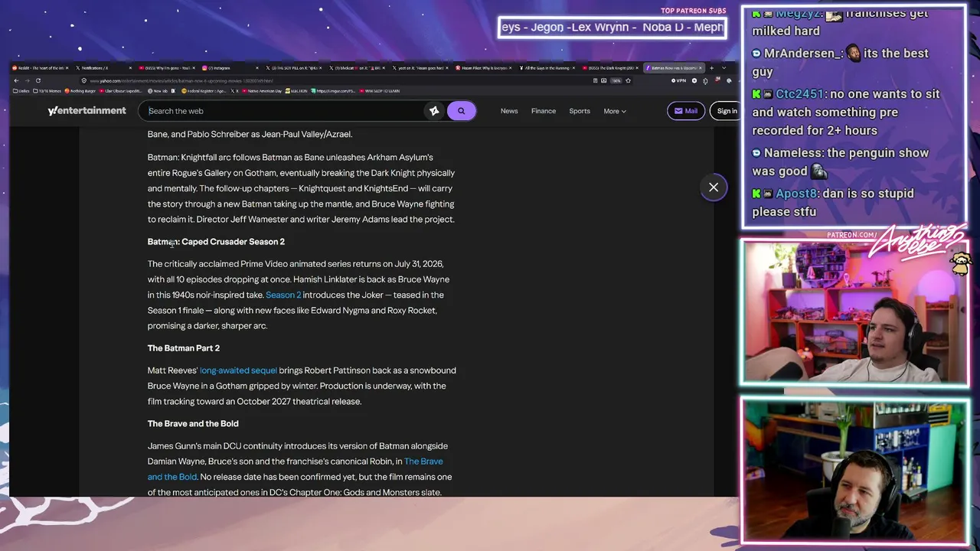Click The Batman Part 2 heading
This screenshot has width=980, height=551.
tap(184, 348)
